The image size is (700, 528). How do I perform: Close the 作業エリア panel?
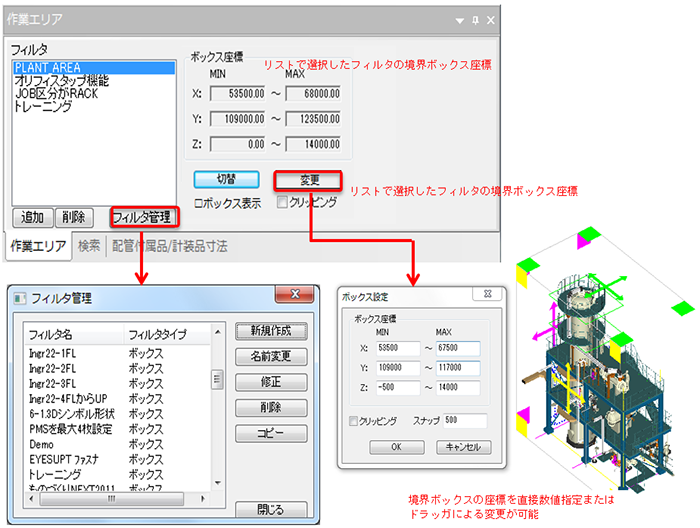pos(491,20)
